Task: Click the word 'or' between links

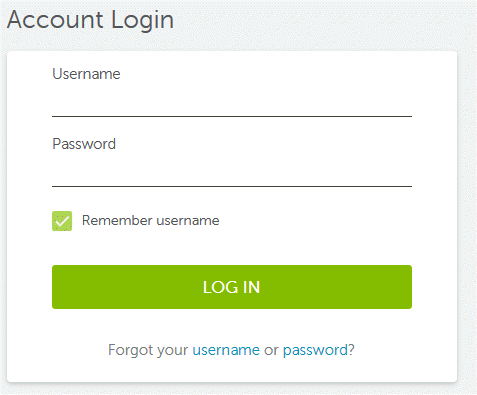Action: (271, 350)
